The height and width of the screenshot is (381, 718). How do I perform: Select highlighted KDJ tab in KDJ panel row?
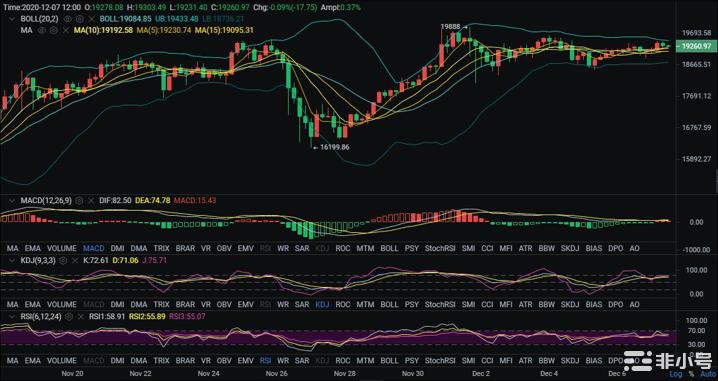(322, 305)
